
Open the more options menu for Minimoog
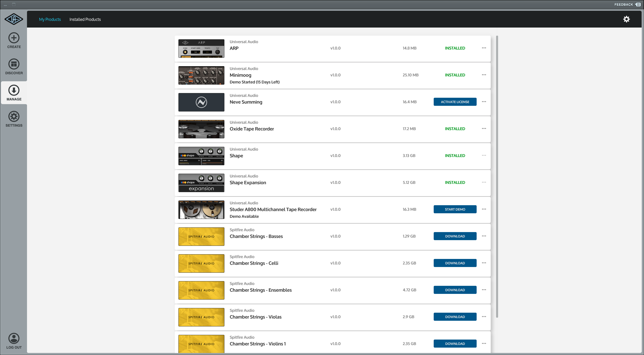click(x=484, y=75)
